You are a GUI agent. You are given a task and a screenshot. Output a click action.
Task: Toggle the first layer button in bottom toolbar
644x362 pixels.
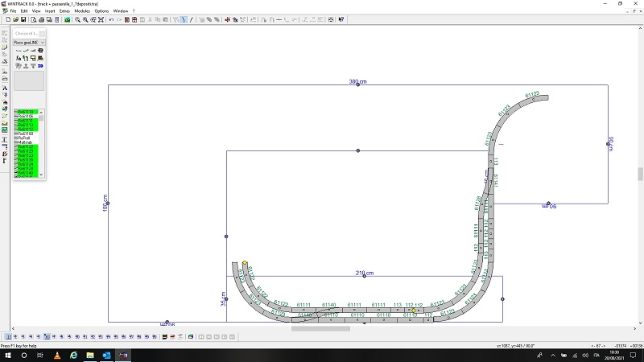(x=7, y=336)
